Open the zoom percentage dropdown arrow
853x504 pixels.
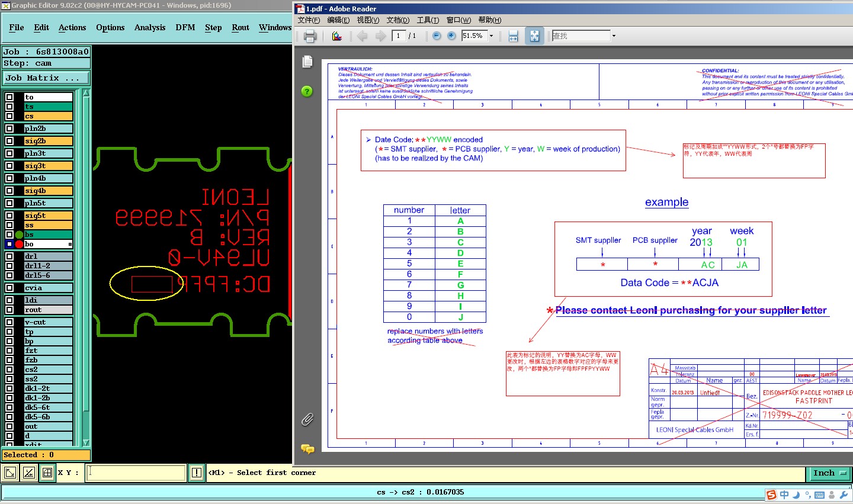click(491, 36)
